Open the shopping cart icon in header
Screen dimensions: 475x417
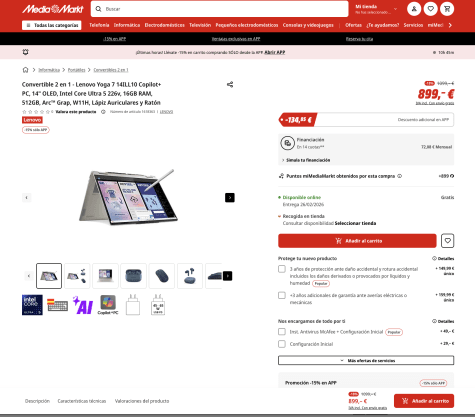point(447,9)
